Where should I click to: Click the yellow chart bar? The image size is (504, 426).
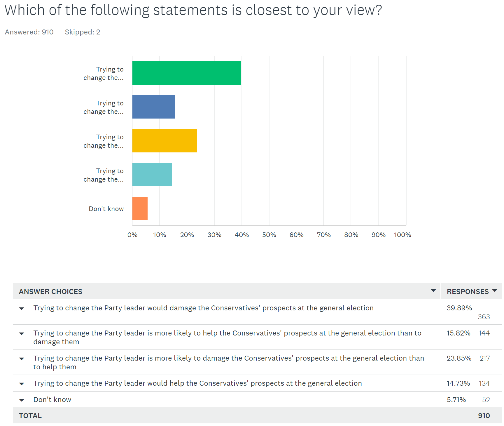(x=164, y=141)
